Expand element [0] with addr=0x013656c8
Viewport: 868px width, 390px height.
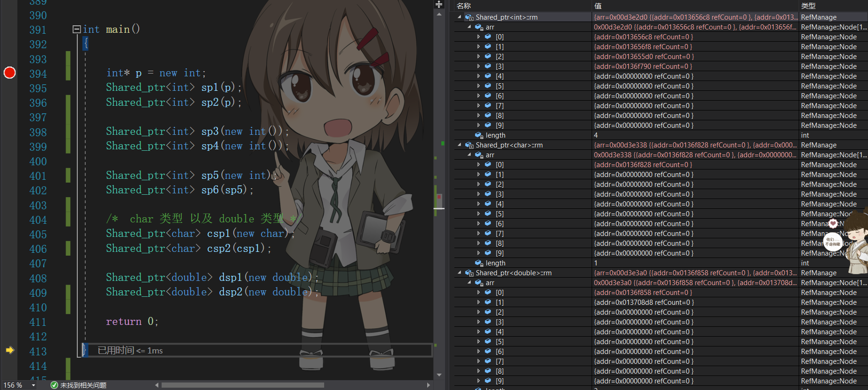[478, 37]
